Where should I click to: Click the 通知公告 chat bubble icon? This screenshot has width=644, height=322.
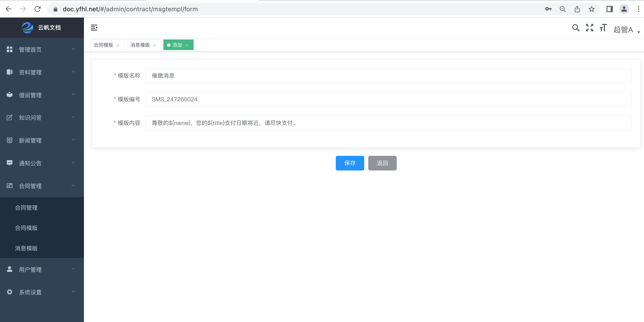(x=9, y=163)
